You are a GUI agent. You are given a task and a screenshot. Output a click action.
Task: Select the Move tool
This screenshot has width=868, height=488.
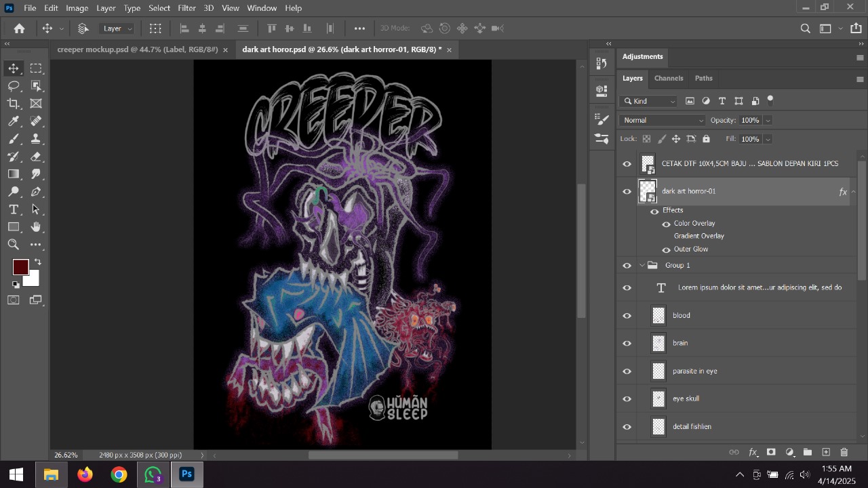(x=14, y=68)
